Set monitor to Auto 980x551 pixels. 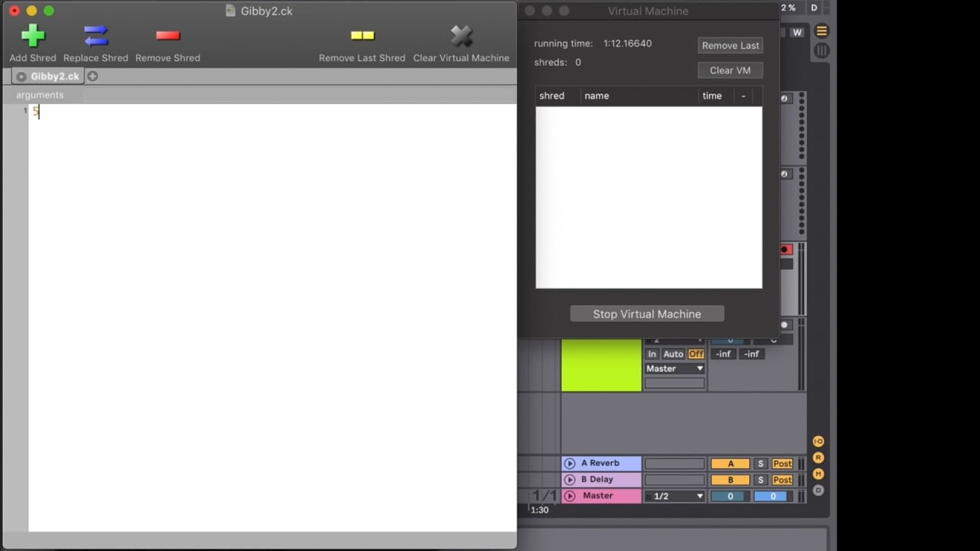point(673,354)
